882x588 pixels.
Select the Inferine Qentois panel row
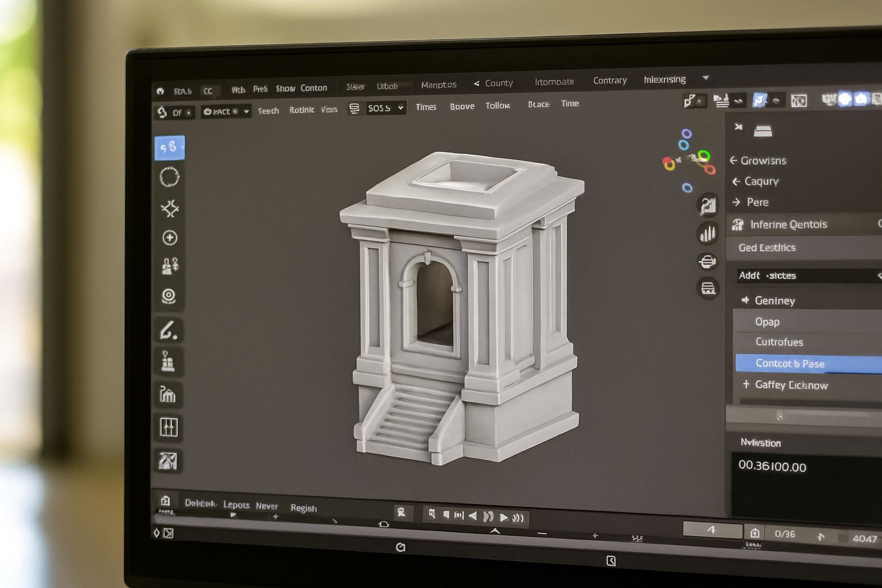[791, 225]
